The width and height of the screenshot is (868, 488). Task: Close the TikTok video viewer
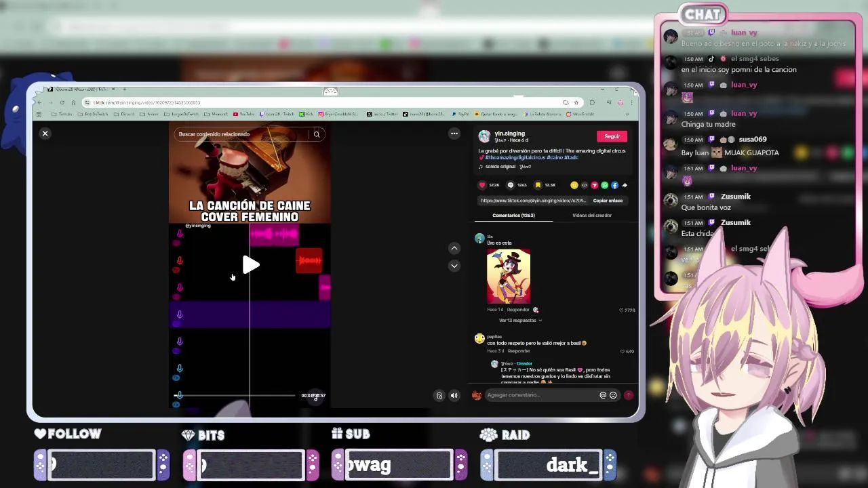point(45,134)
